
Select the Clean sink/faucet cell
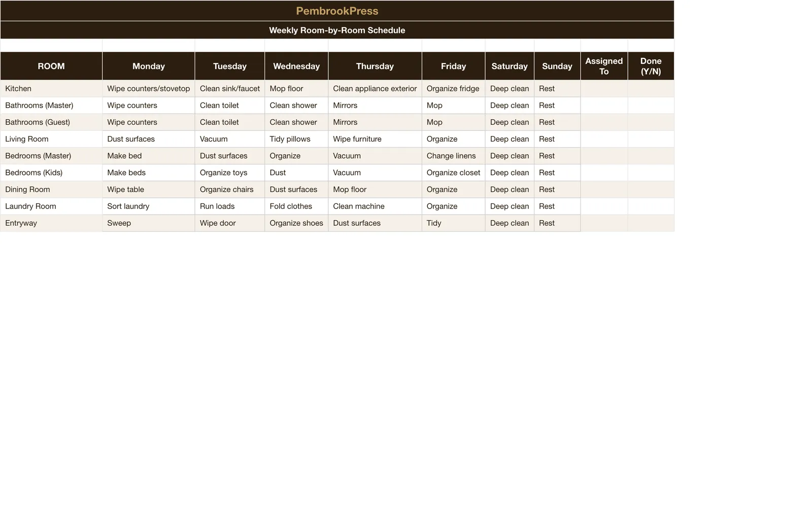[x=230, y=88]
